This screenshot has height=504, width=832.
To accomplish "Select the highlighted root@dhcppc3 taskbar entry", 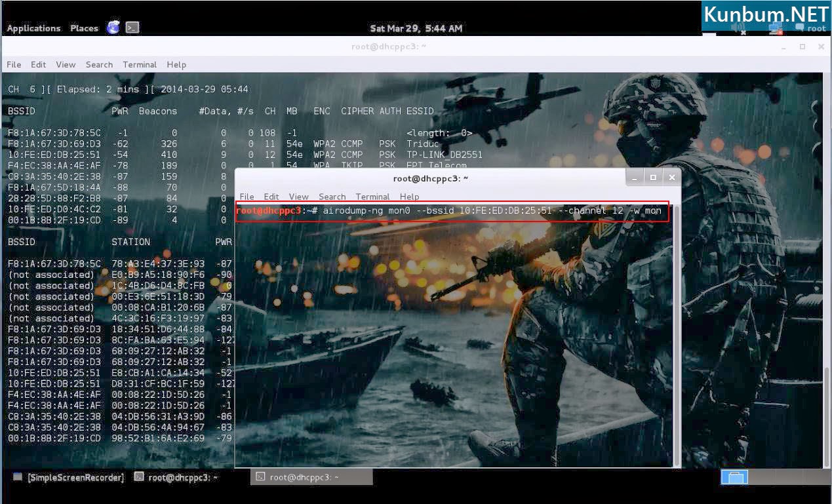I will 311,477.
